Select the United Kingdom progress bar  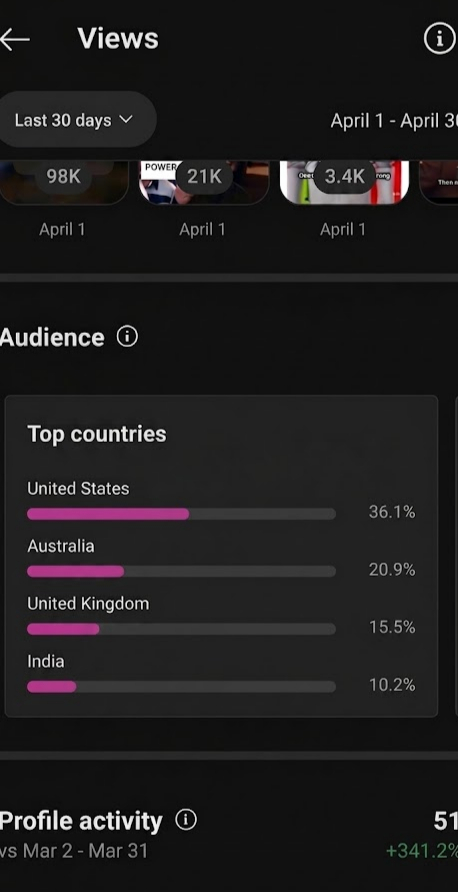click(181, 629)
